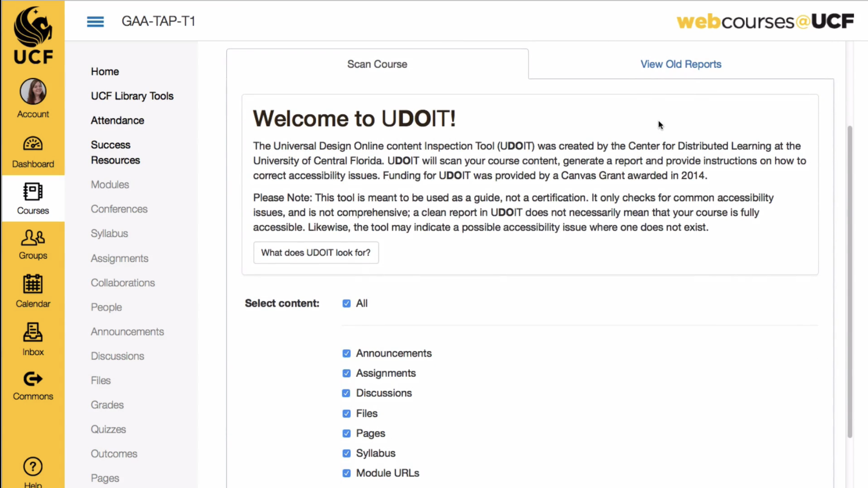868x488 pixels.
Task: Open the Success Resources course link
Action: (x=115, y=152)
